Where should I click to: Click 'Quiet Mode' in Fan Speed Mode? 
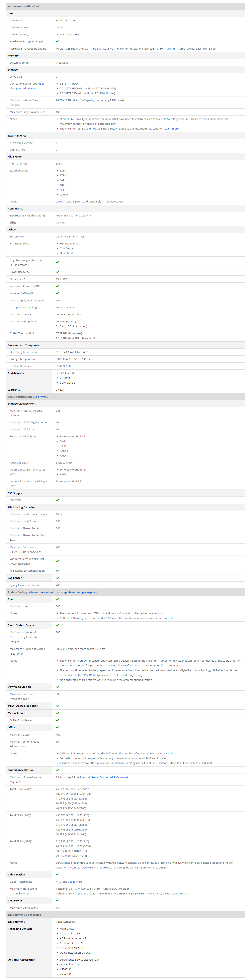67,253
